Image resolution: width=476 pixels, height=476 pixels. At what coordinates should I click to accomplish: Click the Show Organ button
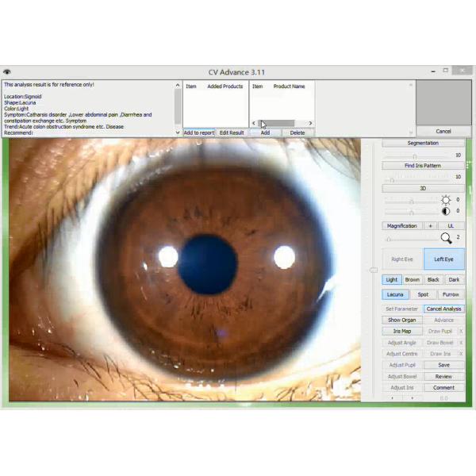click(402, 320)
